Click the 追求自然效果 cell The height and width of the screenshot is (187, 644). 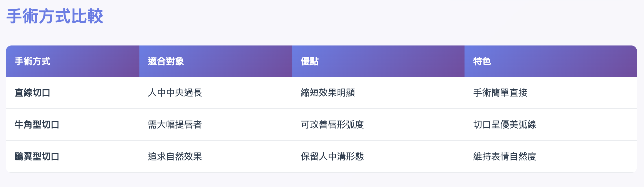pos(175,156)
